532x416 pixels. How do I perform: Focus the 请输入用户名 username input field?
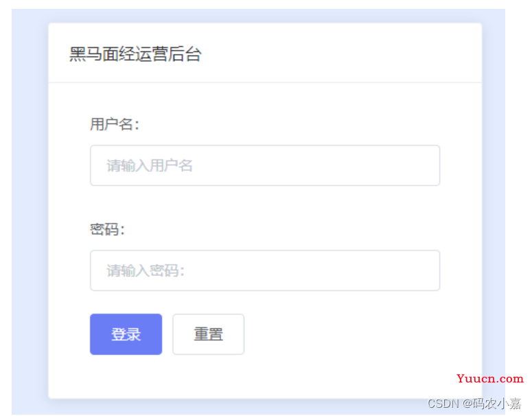point(265,165)
